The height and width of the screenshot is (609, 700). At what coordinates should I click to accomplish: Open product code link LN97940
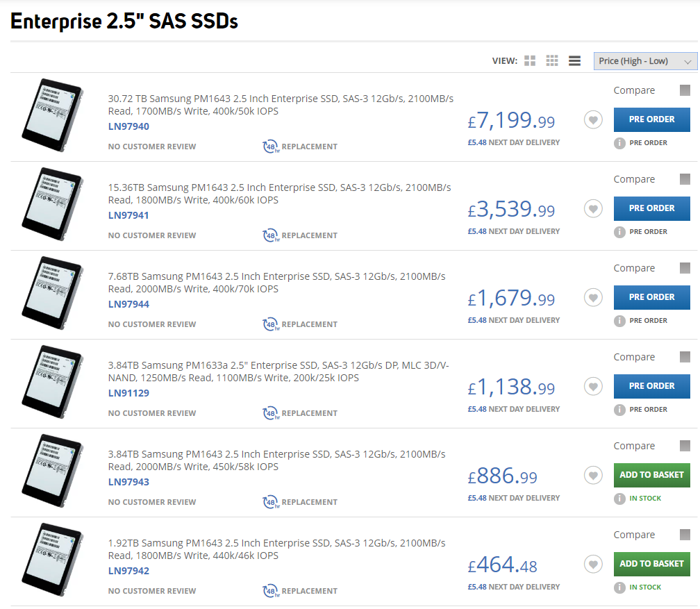click(128, 126)
